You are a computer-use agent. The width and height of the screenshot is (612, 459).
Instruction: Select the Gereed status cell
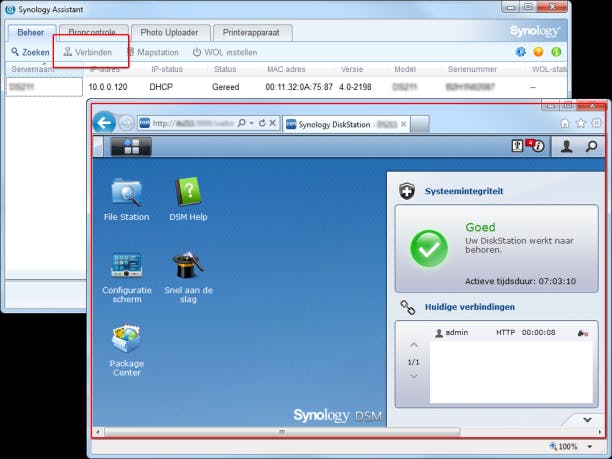pos(226,87)
